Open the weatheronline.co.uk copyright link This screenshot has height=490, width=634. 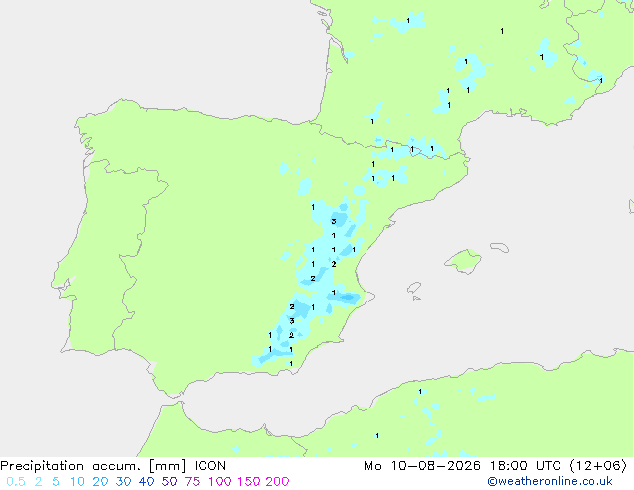550,482
